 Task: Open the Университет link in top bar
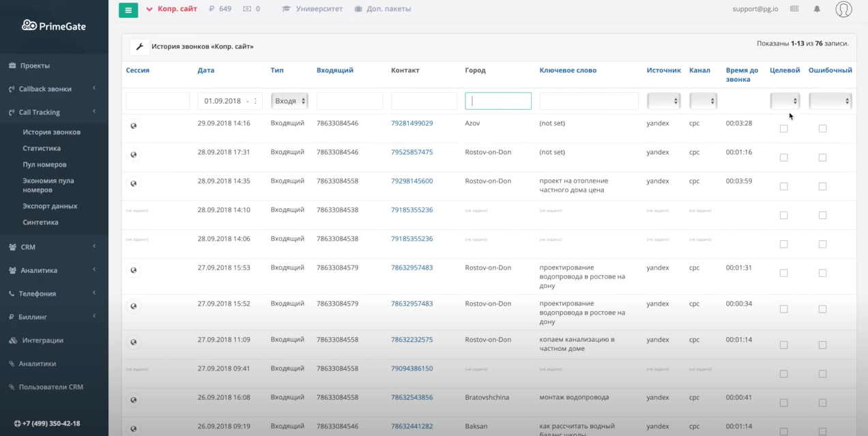coord(313,9)
